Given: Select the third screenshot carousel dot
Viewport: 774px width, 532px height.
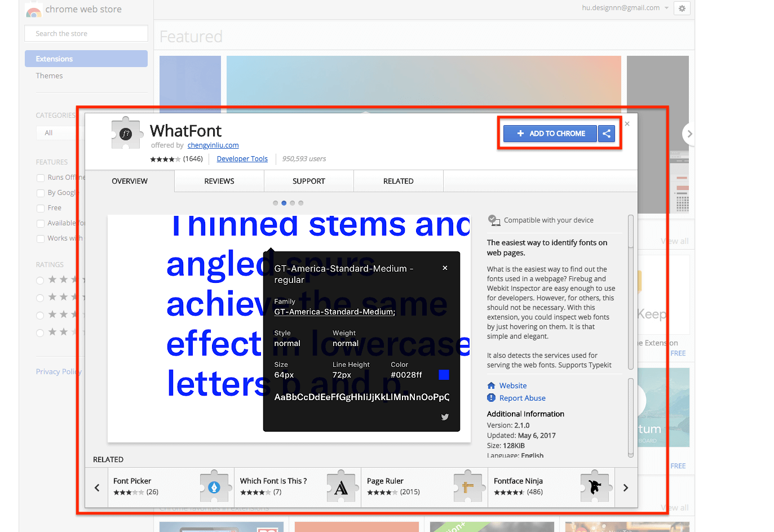Looking at the screenshot, I should (292, 203).
